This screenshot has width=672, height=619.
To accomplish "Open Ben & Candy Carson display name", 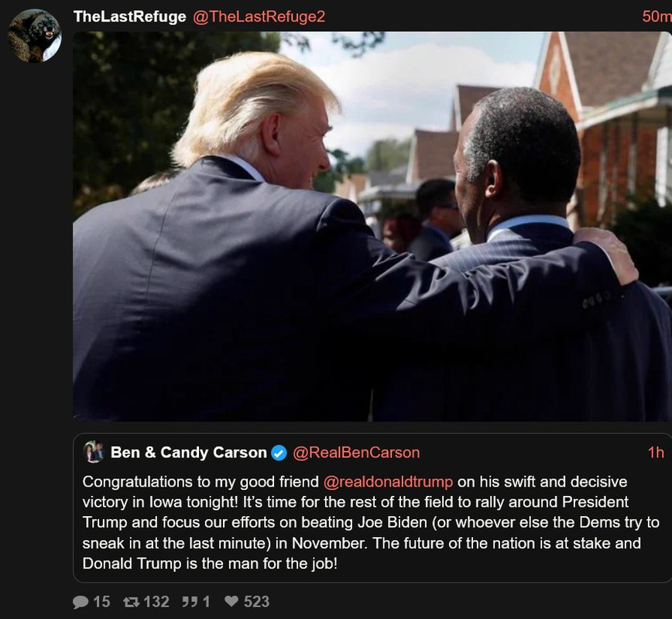I will (189, 453).
